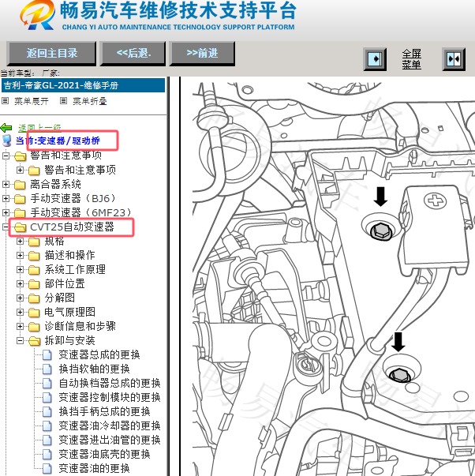Click the 返回主目录 button

click(51, 54)
